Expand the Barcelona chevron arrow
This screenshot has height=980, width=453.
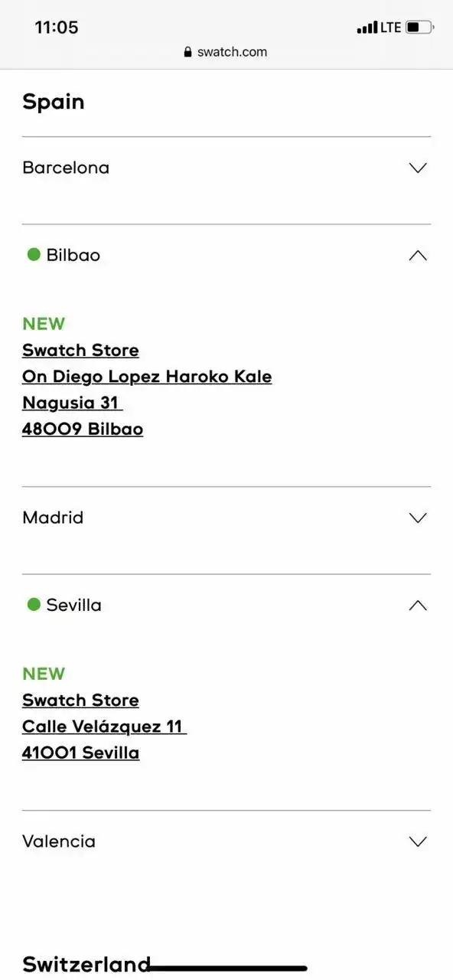(418, 168)
